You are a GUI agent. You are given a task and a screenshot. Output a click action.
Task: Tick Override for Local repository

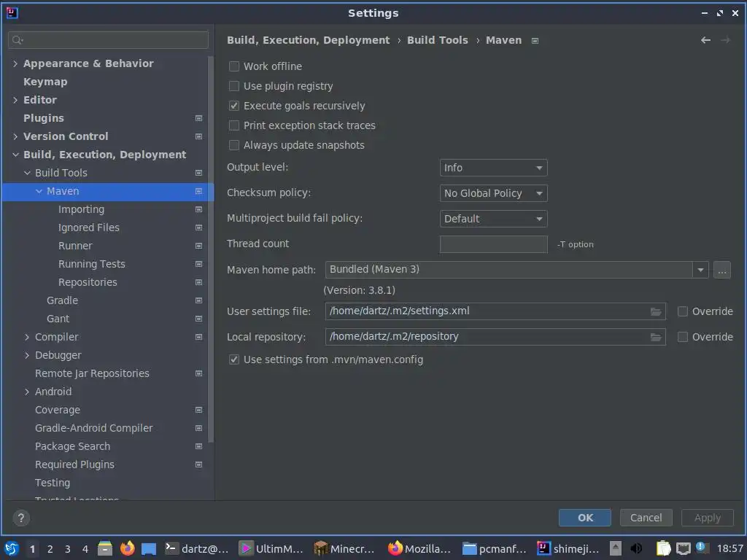pos(683,337)
